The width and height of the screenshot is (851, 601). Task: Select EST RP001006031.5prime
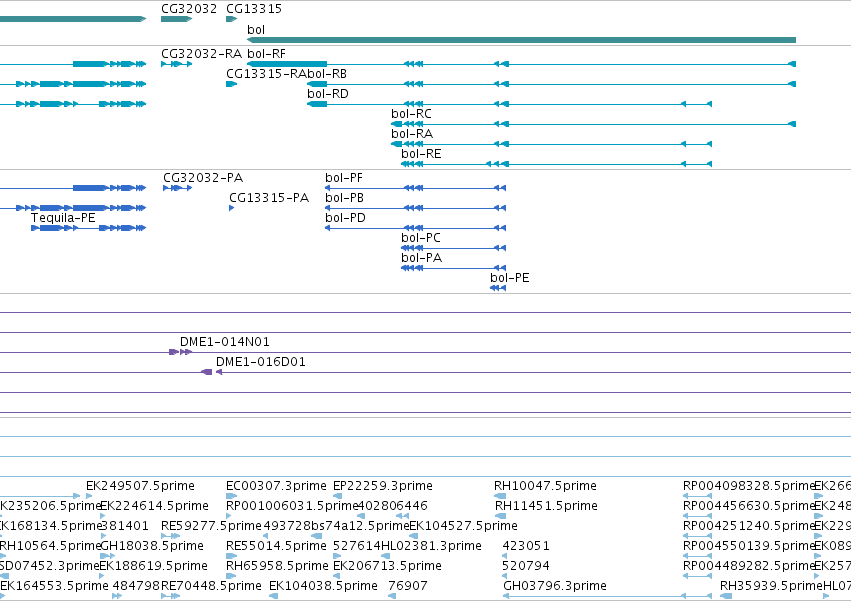(293, 506)
